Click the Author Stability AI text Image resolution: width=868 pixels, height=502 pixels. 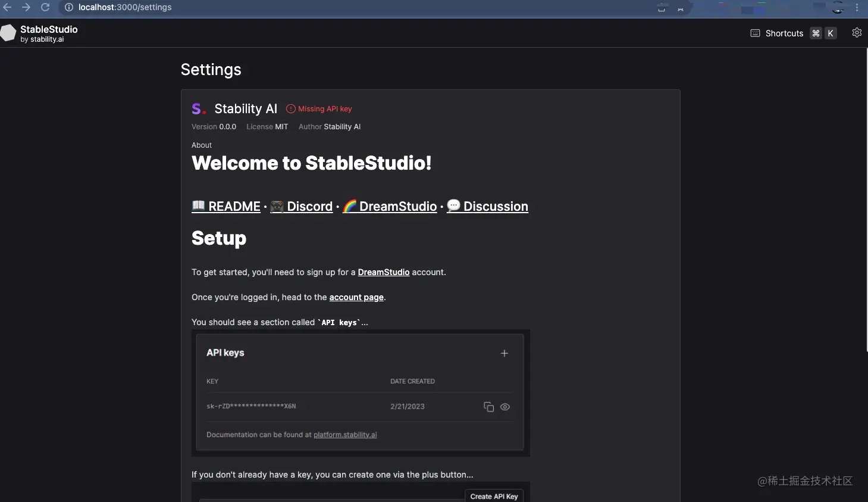click(x=330, y=127)
